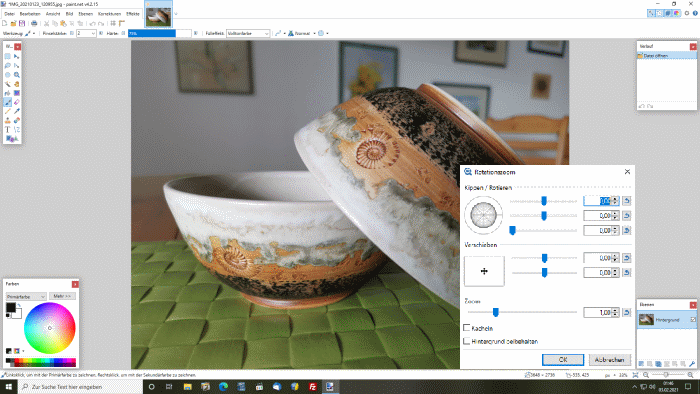
Task: Select the Text tool
Action: point(8,129)
